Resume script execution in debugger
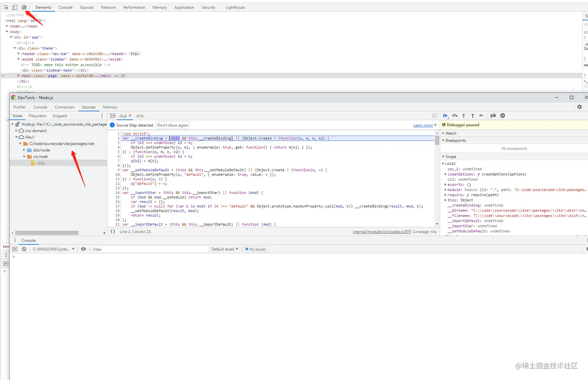Viewport: 588px width, 380px height. (x=446, y=116)
